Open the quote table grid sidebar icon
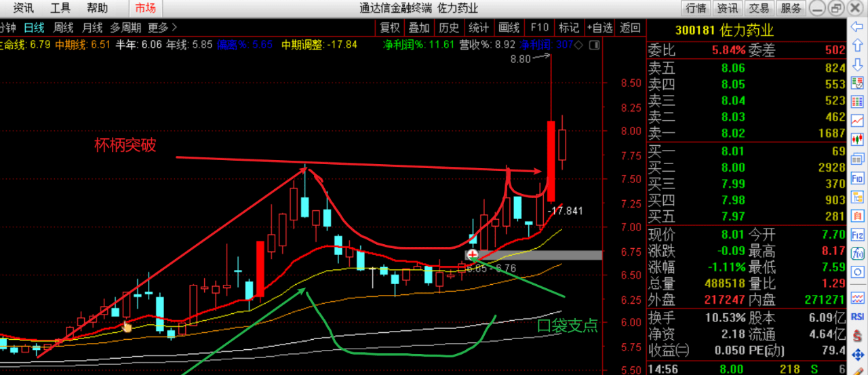Viewport: 868px width, 375px height. (x=858, y=101)
